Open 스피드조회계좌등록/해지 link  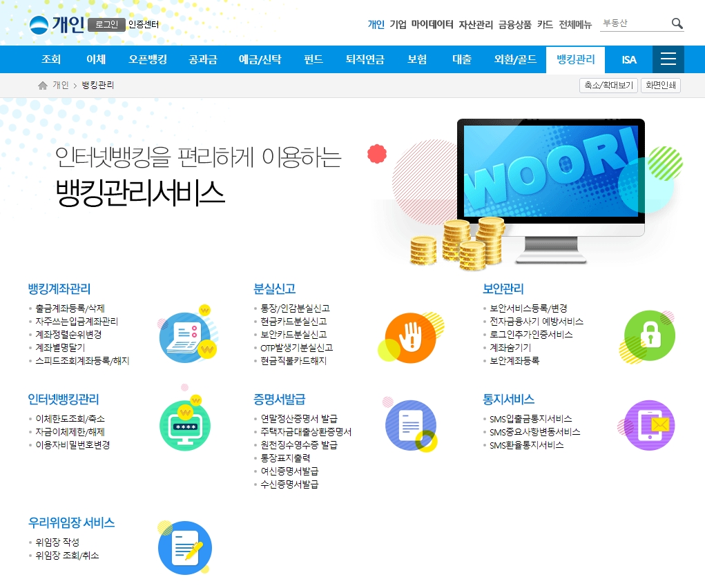pos(82,360)
